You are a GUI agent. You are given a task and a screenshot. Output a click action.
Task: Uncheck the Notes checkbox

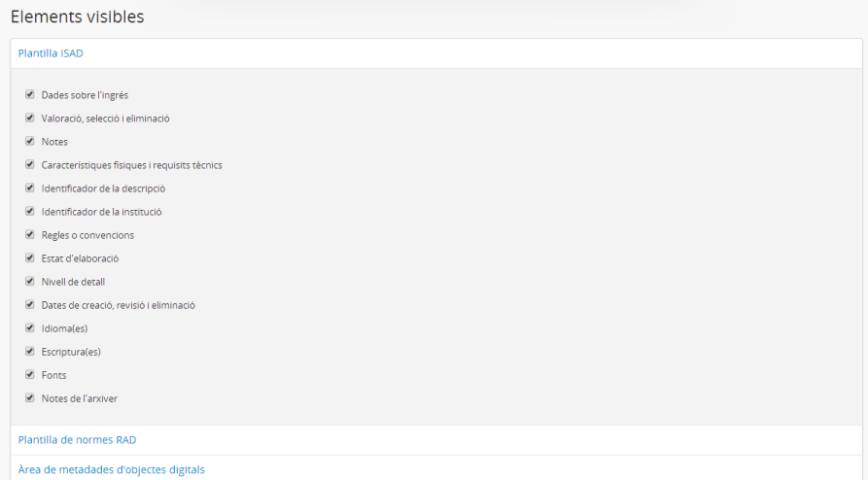[30, 141]
